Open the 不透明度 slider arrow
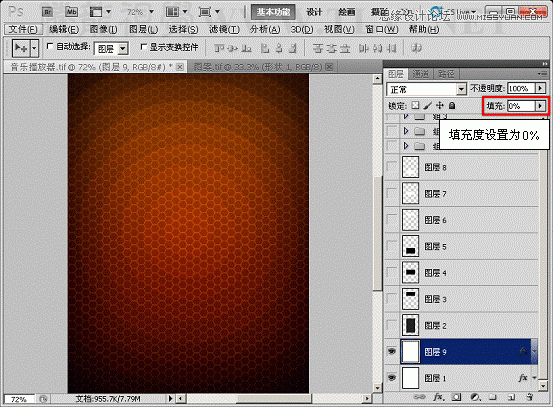The image size is (553, 407). (540, 88)
